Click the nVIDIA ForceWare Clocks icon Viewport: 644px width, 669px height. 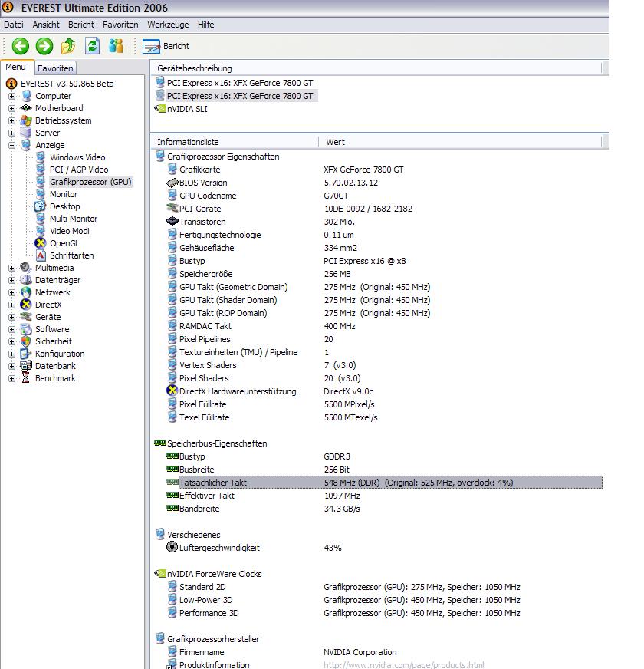[x=160, y=573]
